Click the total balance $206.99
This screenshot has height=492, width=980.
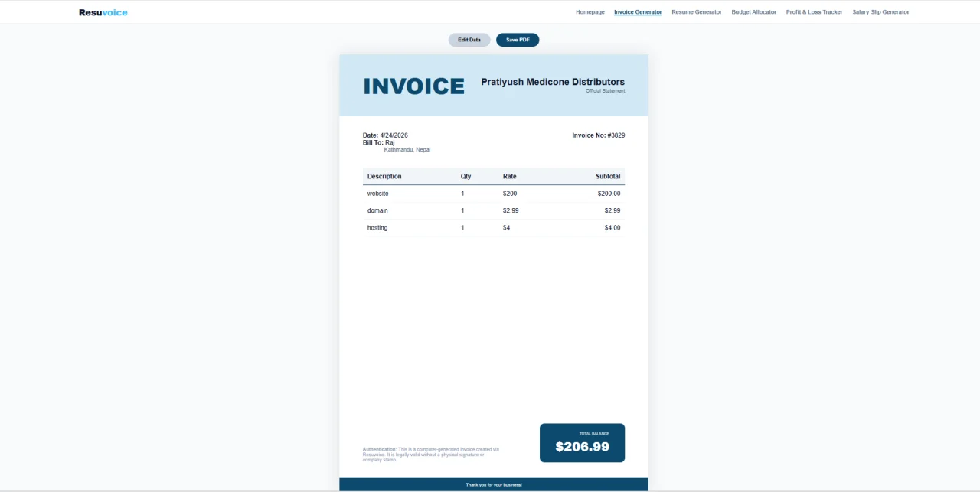click(x=583, y=447)
